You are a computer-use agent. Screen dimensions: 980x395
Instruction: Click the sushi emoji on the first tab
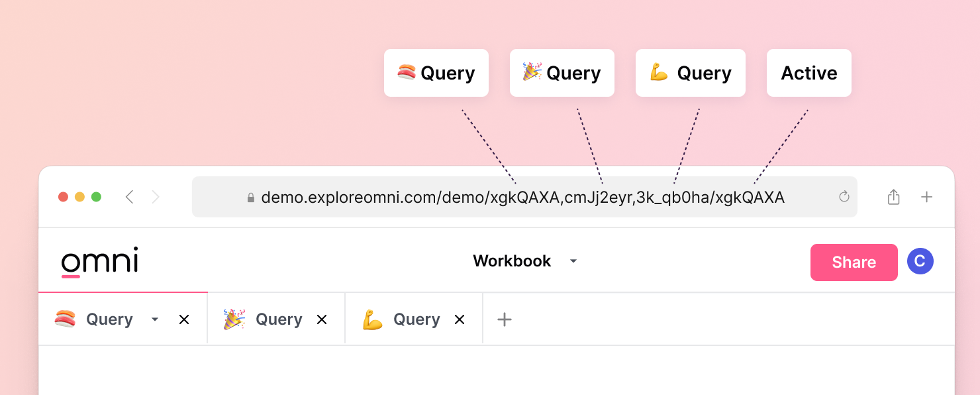(66, 319)
